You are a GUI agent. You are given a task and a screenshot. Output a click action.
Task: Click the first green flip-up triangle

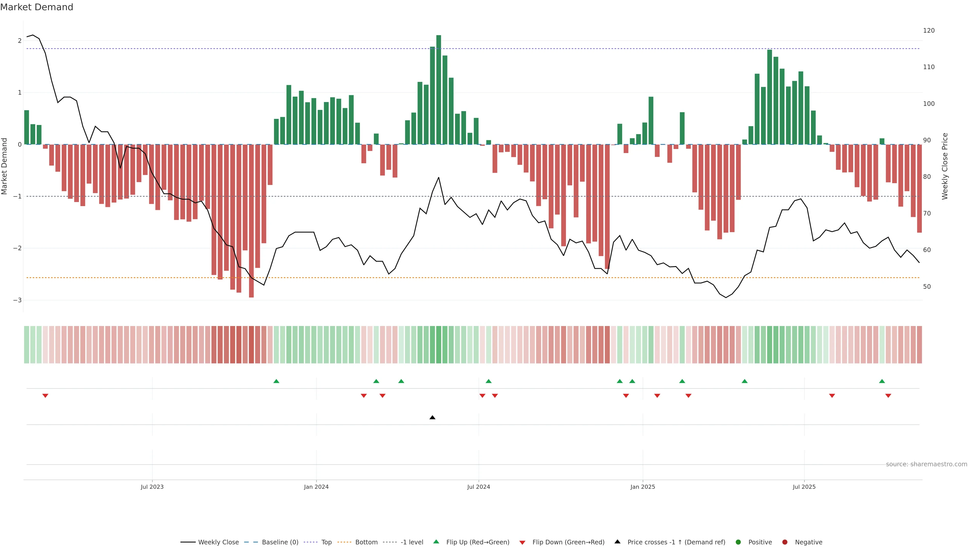276,381
